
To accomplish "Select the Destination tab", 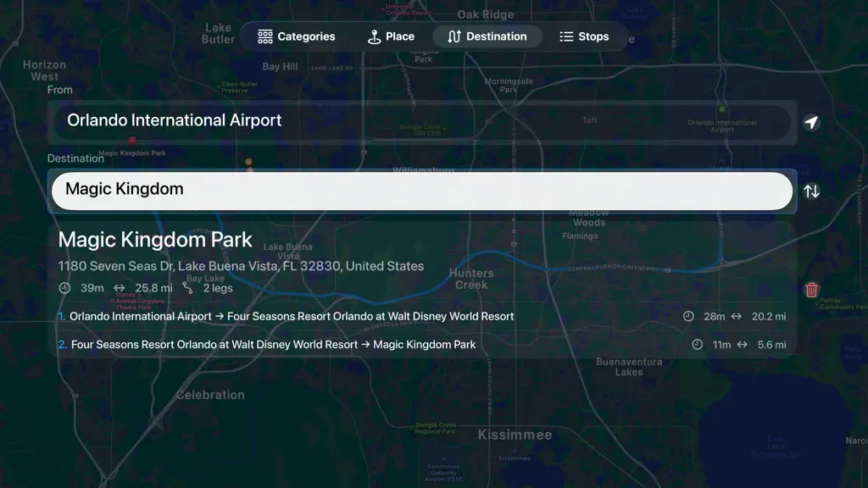I will click(487, 36).
